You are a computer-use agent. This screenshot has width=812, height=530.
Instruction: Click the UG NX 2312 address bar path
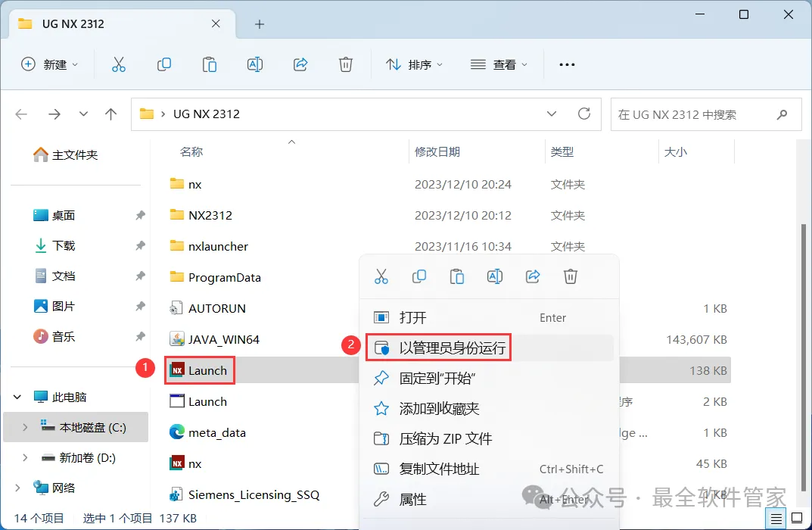[206, 114]
